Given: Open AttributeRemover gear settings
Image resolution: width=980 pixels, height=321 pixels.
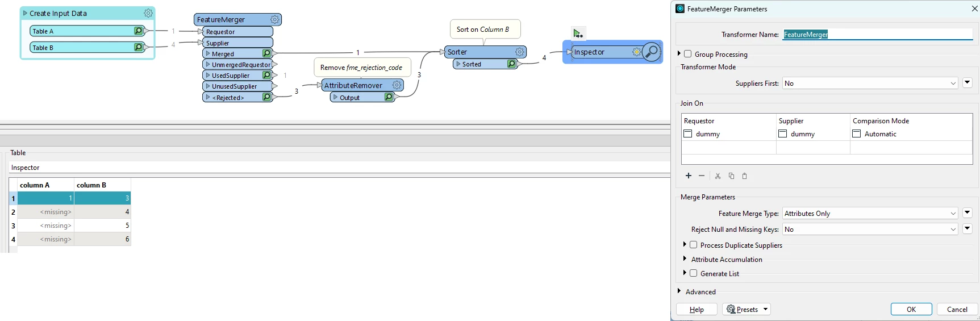Looking at the screenshot, I should pyautogui.click(x=397, y=85).
